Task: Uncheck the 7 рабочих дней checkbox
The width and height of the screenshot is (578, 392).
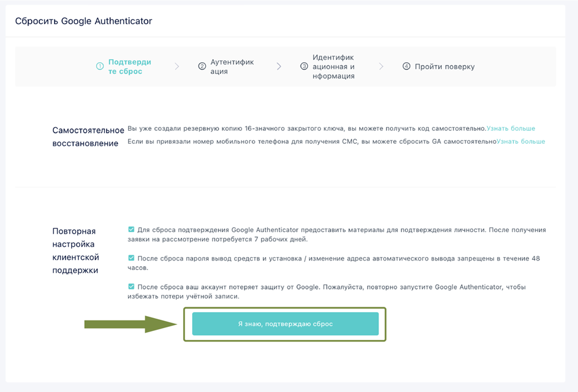Action: pos(131,229)
